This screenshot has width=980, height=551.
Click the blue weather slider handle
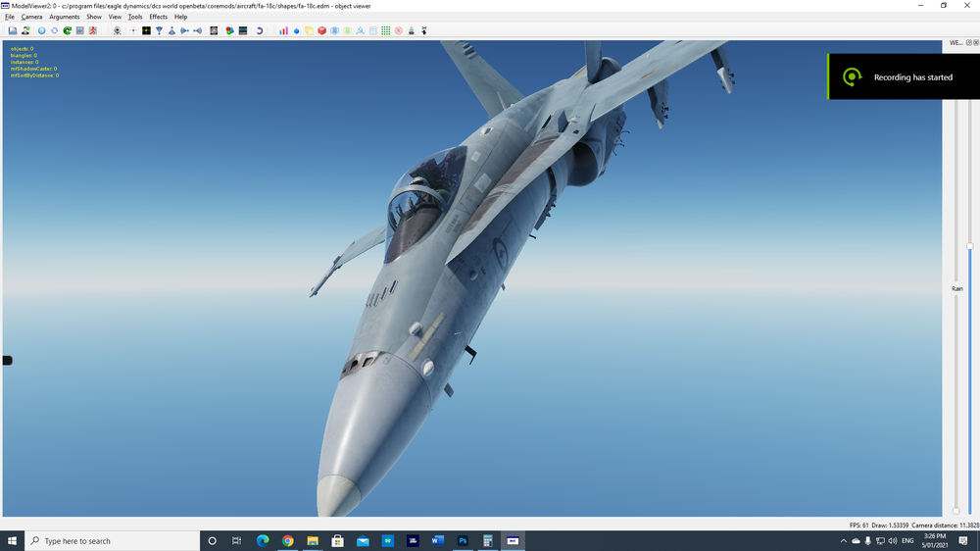tap(970, 246)
